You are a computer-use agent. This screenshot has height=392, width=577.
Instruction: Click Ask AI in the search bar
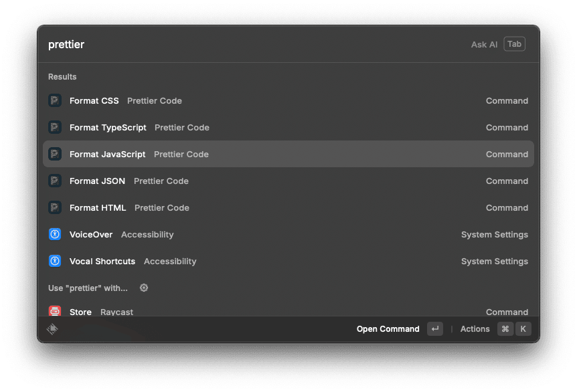pyautogui.click(x=484, y=45)
